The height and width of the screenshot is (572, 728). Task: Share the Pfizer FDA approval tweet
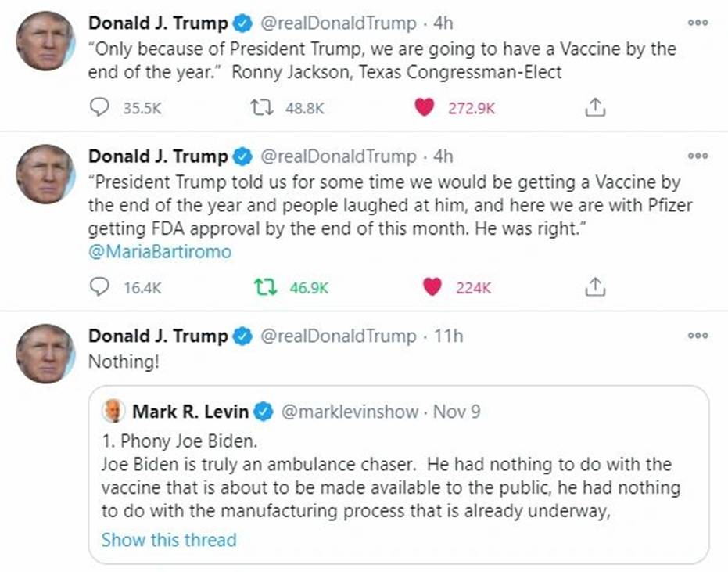point(595,287)
